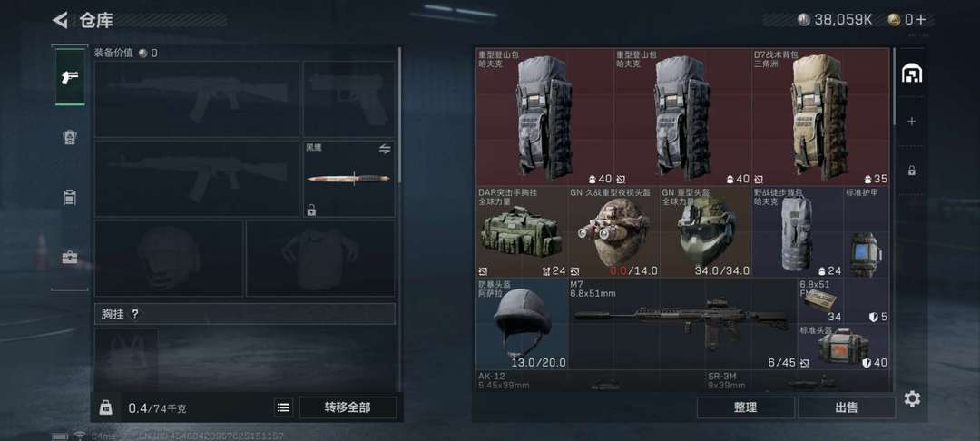Click the plus next to gold currency

921,20
